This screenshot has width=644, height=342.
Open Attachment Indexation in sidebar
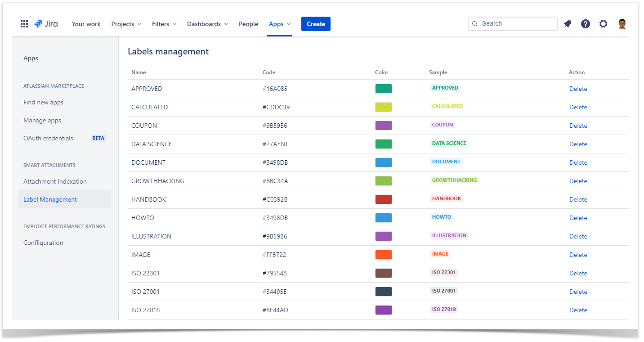[55, 181]
